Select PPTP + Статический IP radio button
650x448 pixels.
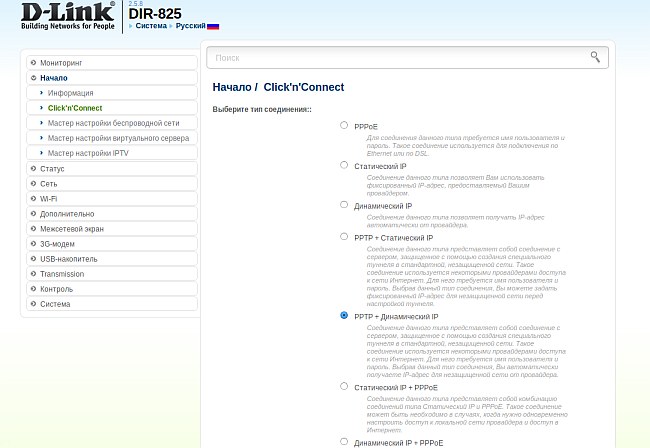[344, 236]
